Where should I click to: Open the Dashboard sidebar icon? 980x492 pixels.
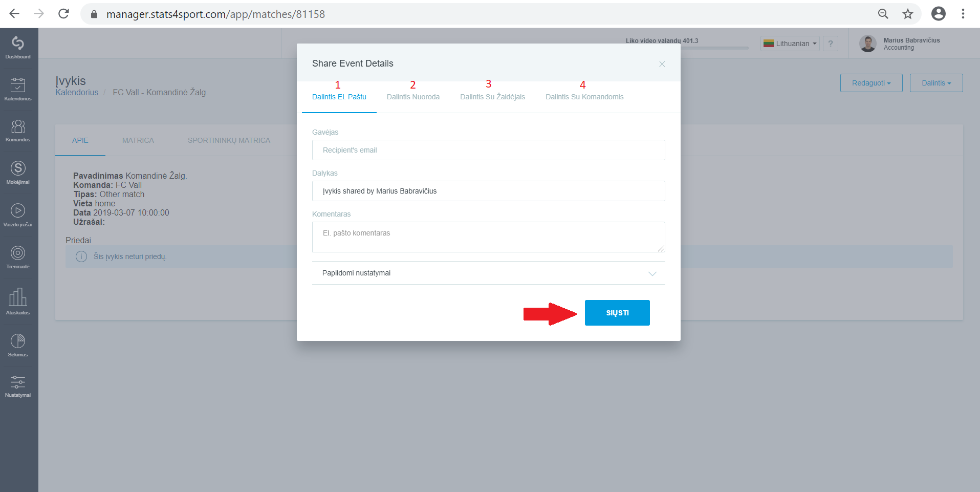18,48
